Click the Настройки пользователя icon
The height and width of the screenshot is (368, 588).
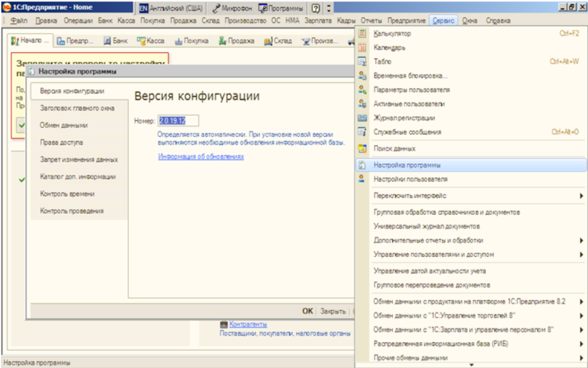362,179
